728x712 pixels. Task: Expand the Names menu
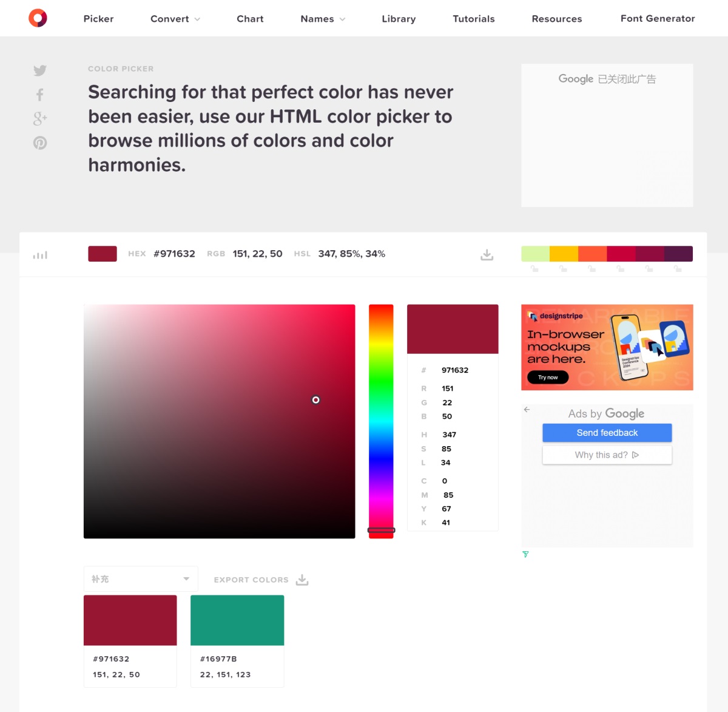[x=323, y=19]
